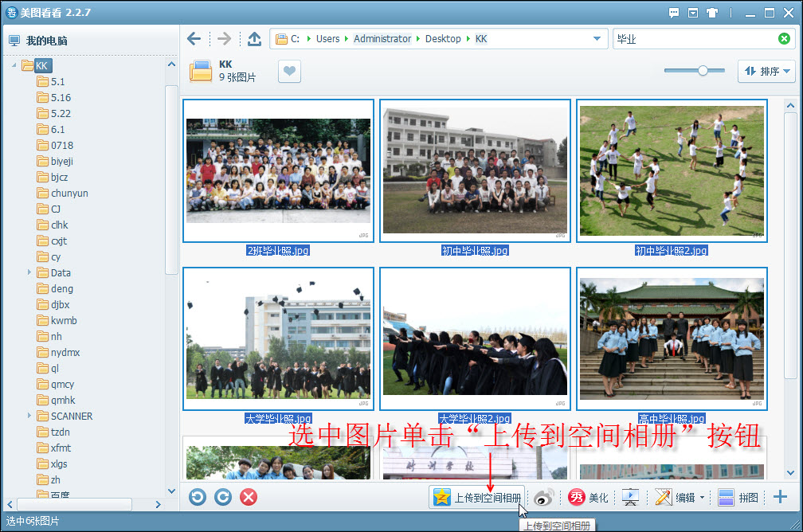Go up one folder level
The width and height of the screenshot is (803, 532).
[255, 38]
